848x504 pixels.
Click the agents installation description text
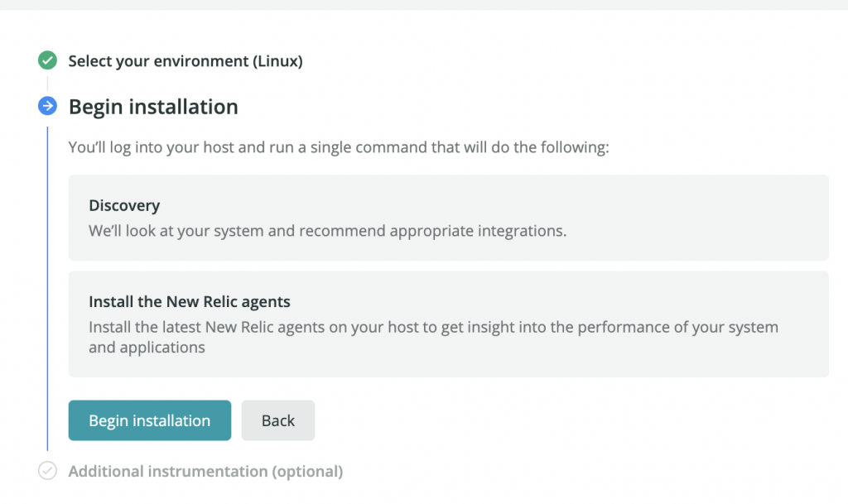click(x=433, y=337)
